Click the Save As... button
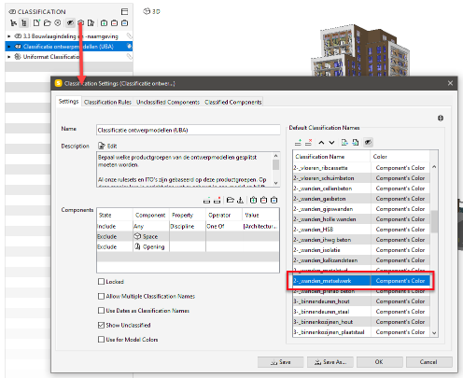Image resolution: width=463 pixels, height=378 pixels. click(331, 362)
